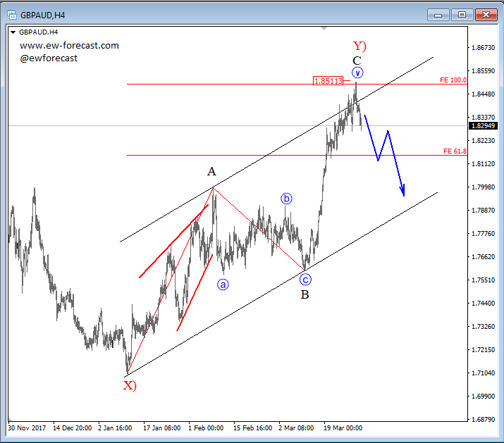
Task: Click the FE 100.0 level label
Action: (453, 80)
